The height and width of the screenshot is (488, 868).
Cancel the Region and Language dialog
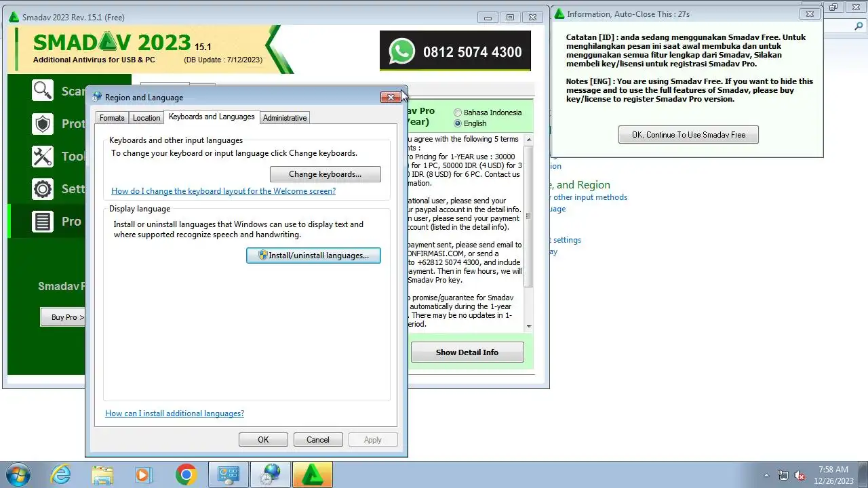click(317, 440)
